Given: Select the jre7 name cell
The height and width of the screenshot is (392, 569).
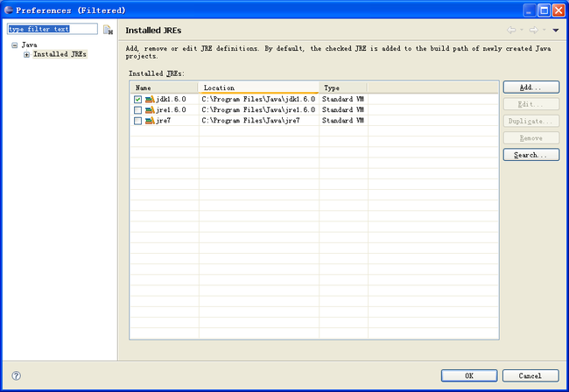Looking at the screenshot, I should point(164,121).
